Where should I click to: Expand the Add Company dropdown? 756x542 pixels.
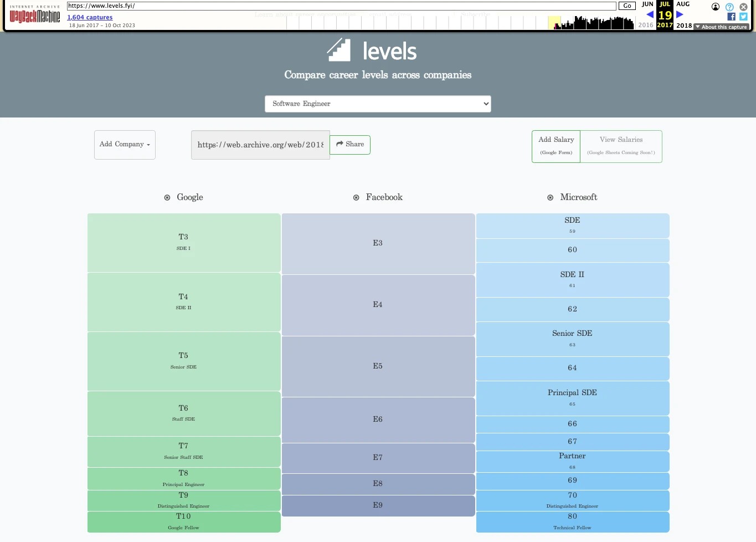coord(125,145)
